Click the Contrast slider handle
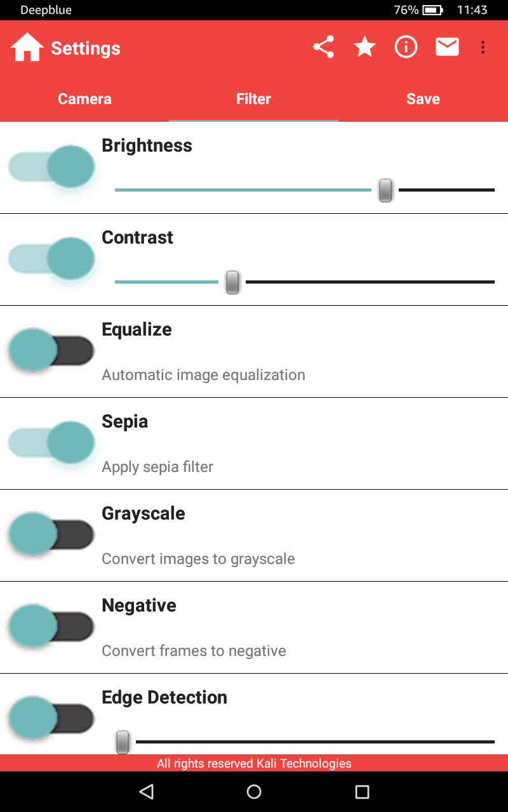 point(233,282)
